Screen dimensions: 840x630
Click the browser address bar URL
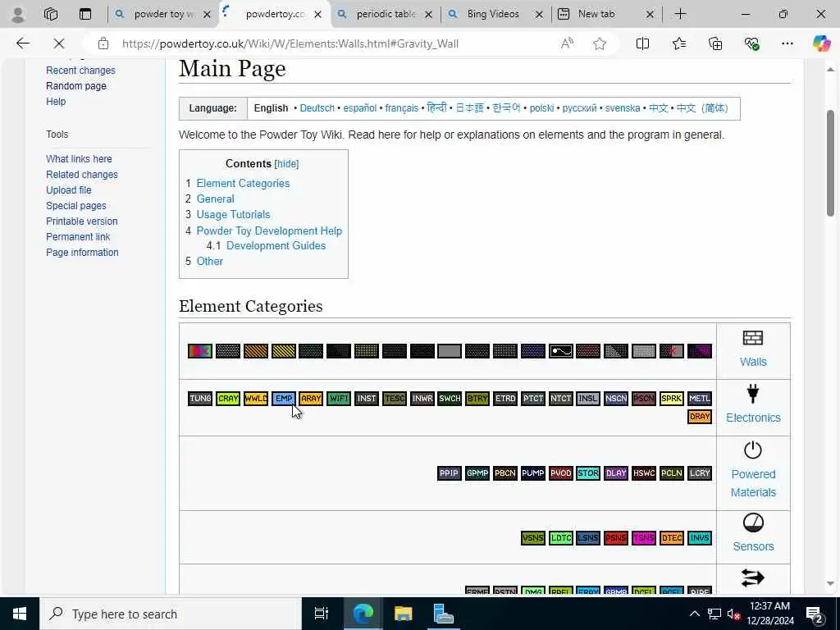click(x=290, y=44)
